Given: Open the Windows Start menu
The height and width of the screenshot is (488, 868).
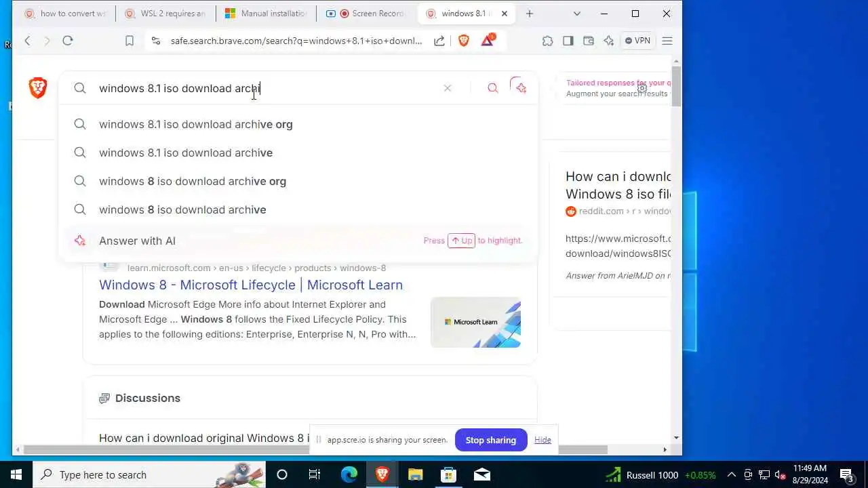Looking at the screenshot, I should coord(16,474).
